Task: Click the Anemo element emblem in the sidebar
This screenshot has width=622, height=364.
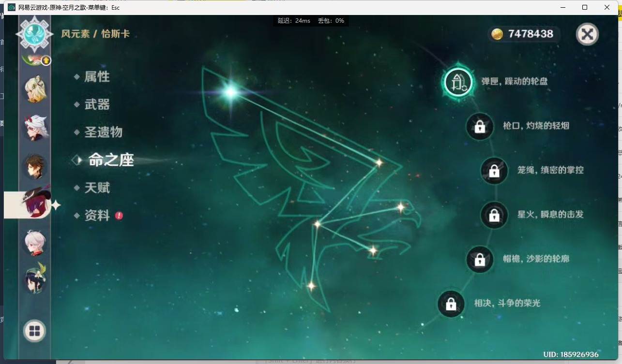Action: pyautogui.click(x=34, y=34)
